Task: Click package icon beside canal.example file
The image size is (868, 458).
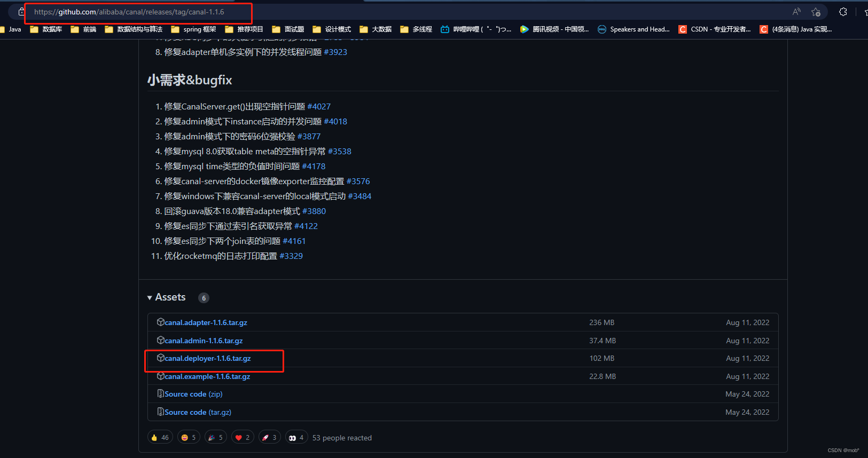Action: tap(160, 376)
